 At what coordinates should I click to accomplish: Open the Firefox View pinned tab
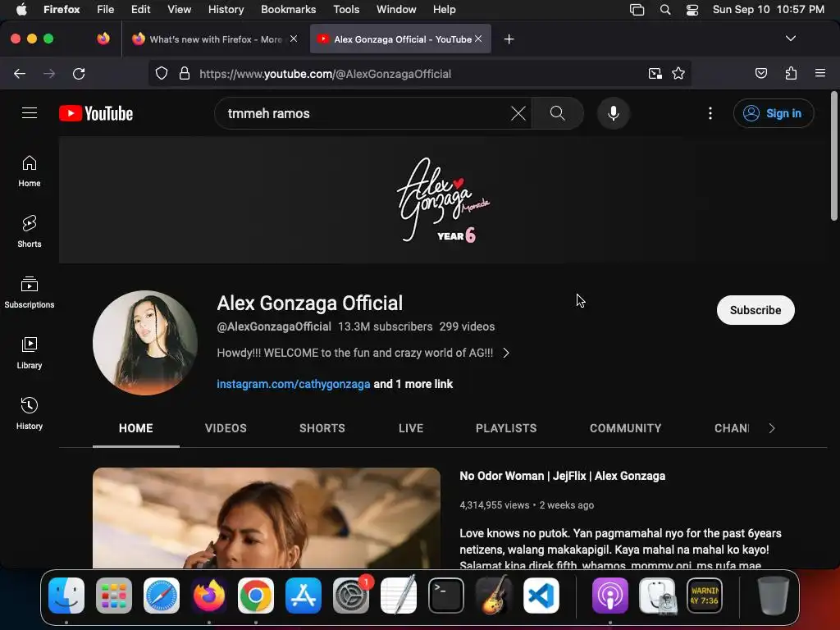[x=103, y=39]
